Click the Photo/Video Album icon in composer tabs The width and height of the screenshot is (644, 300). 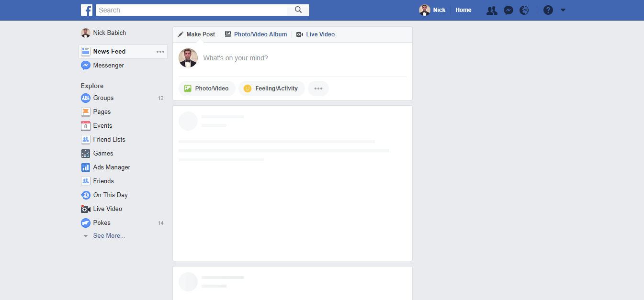pos(228,34)
